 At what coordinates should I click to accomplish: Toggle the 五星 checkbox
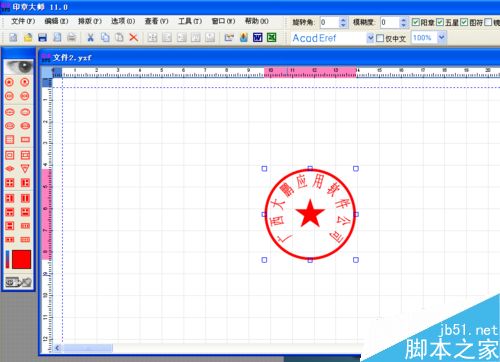[x=440, y=22]
